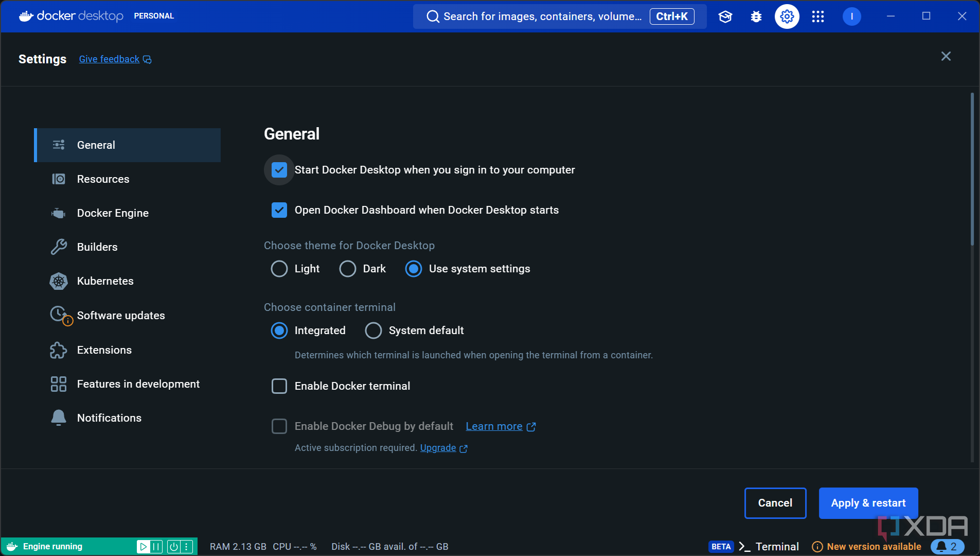Click the Disk available status entry

(x=390, y=547)
